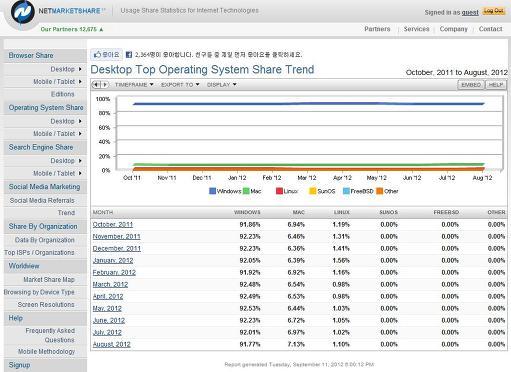Open the Contact menu item
This screenshot has height=372, width=511.
click(x=490, y=29)
